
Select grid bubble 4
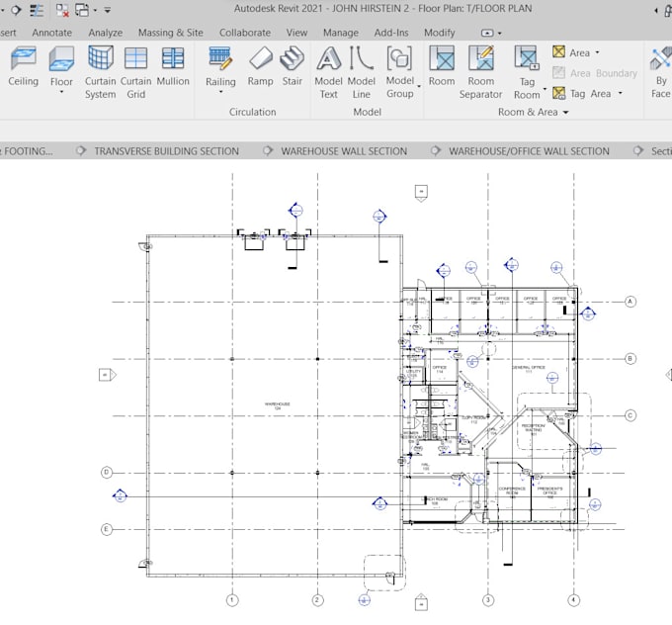573,599
